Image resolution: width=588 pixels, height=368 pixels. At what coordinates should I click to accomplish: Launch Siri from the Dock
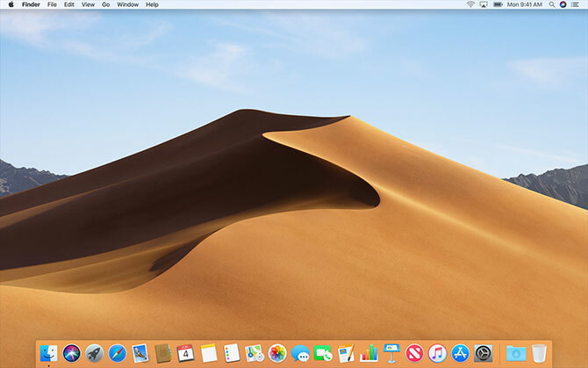point(71,353)
